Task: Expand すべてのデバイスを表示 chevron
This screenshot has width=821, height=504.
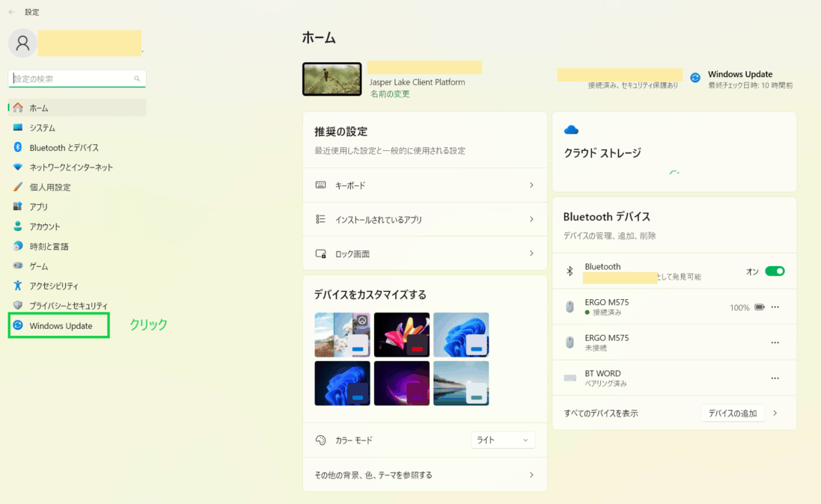Action: 775,413
